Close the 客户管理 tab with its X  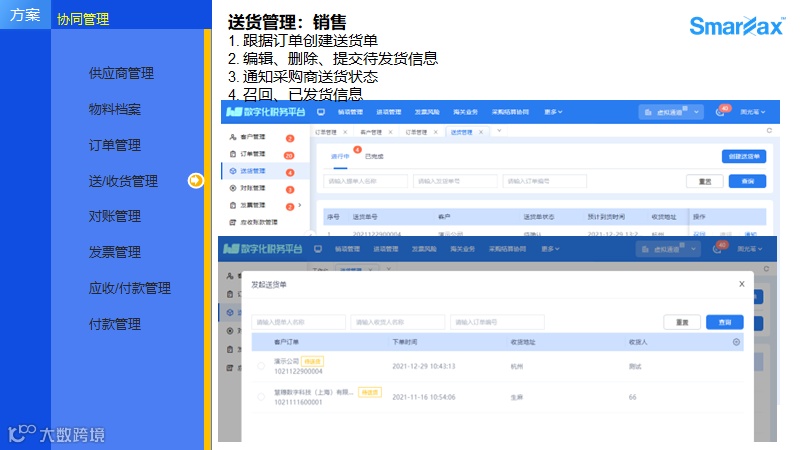(x=390, y=132)
